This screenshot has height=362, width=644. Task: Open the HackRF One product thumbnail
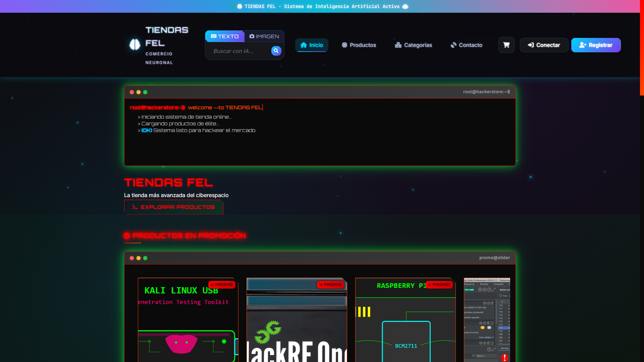297,322
